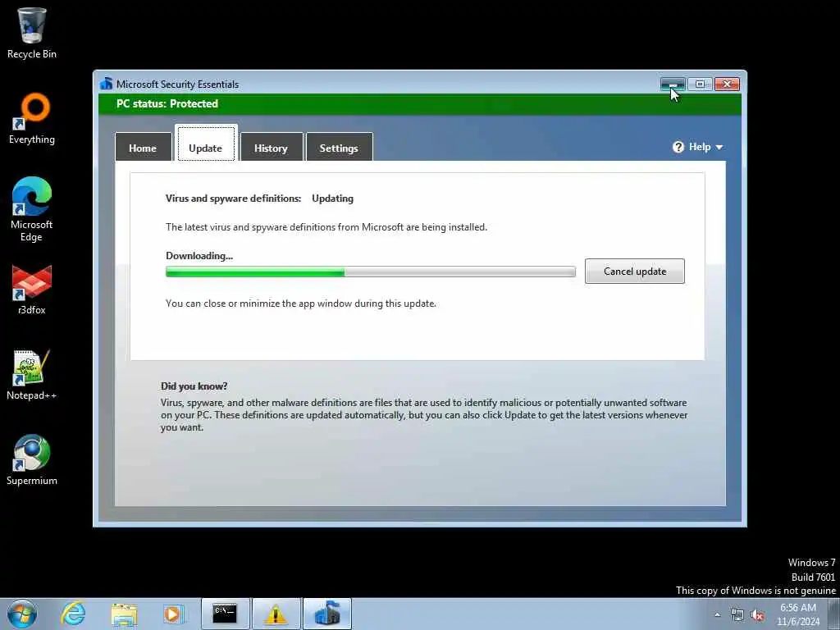Launch the Everything search shortcut
The height and width of the screenshot is (630, 840).
(x=32, y=119)
